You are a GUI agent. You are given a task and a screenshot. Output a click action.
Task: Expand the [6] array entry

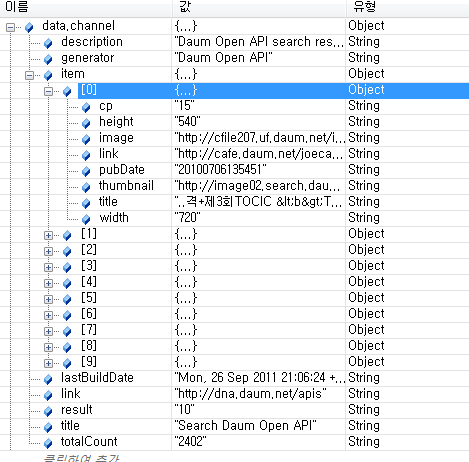point(49,315)
